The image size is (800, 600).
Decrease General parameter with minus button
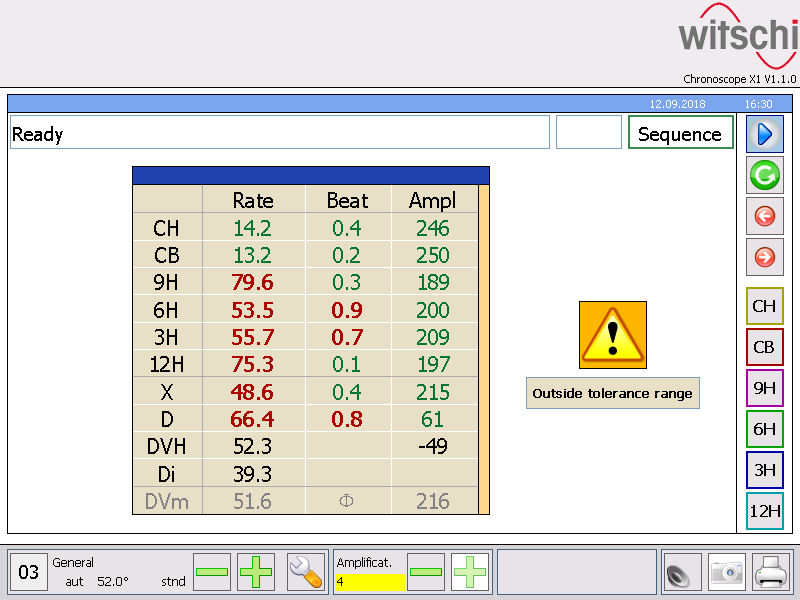click(x=212, y=572)
